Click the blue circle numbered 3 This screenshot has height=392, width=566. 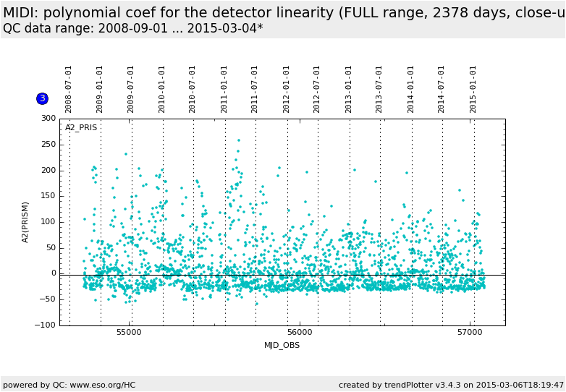pyautogui.click(x=42, y=98)
